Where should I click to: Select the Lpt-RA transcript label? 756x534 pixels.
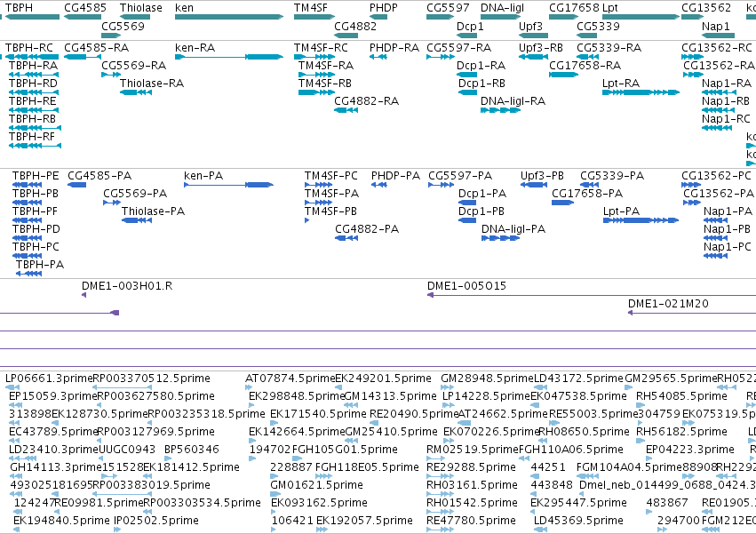(x=621, y=84)
